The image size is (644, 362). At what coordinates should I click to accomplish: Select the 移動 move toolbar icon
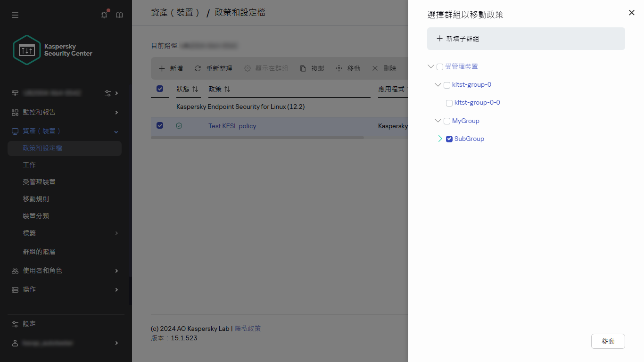pyautogui.click(x=339, y=68)
